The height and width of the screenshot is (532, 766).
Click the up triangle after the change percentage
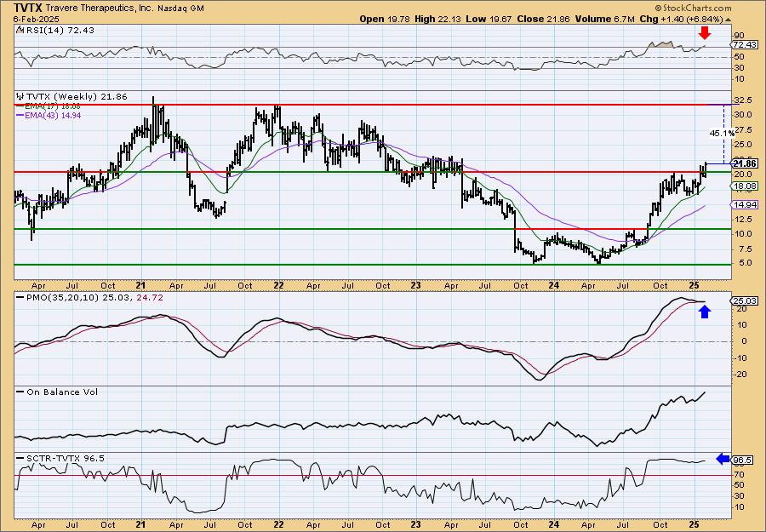pyautogui.click(x=728, y=20)
